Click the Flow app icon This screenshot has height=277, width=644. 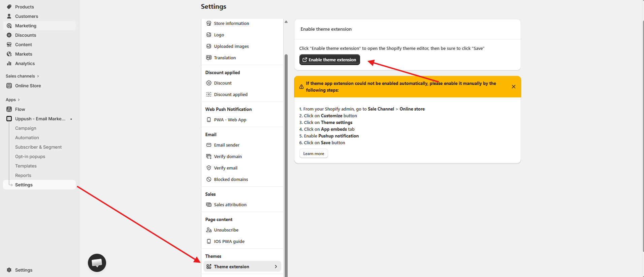coord(9,109)
